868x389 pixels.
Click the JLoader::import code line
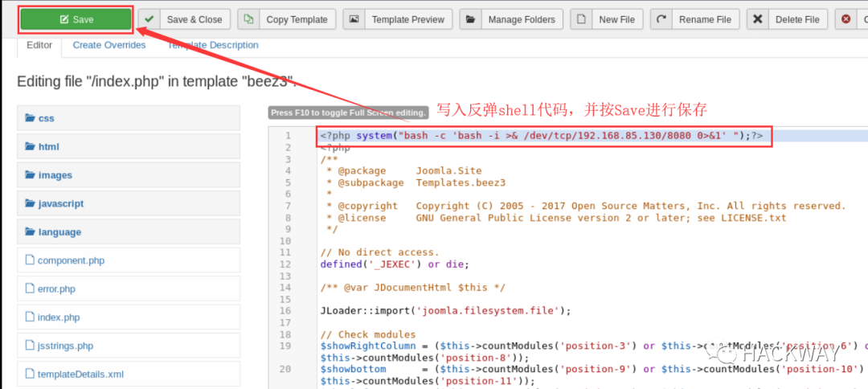coord(445,310)
